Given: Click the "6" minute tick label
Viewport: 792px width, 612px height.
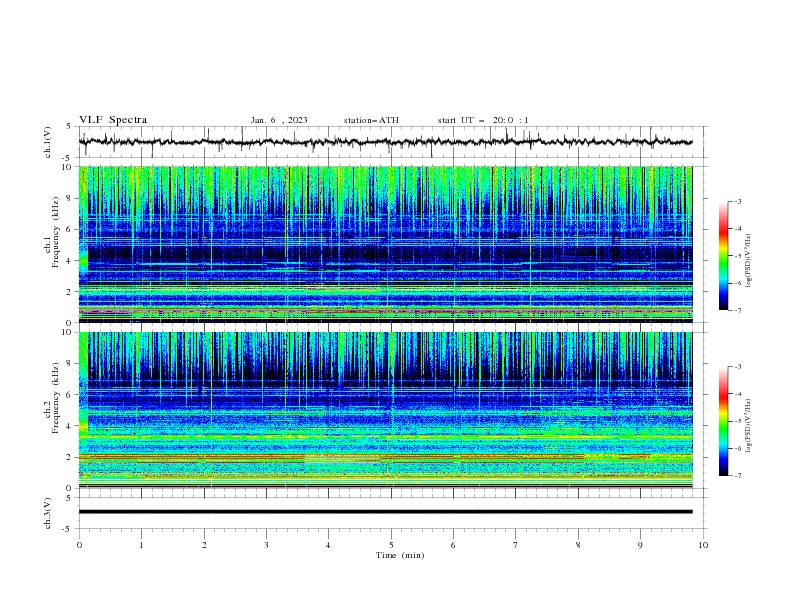Looking at the screenshot, I should tap(453, 545).
